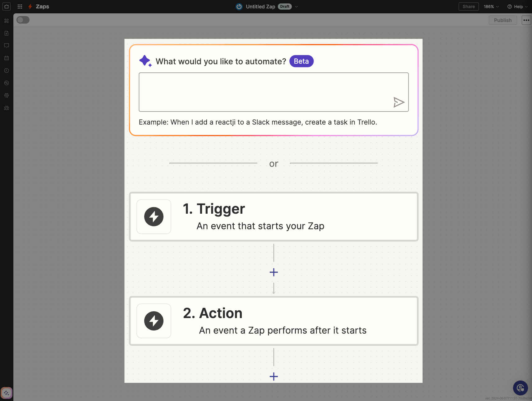The width and height of the screenshot is (532, 401).
Task: Click the Publish button
Action: click(x=502, y=20)
